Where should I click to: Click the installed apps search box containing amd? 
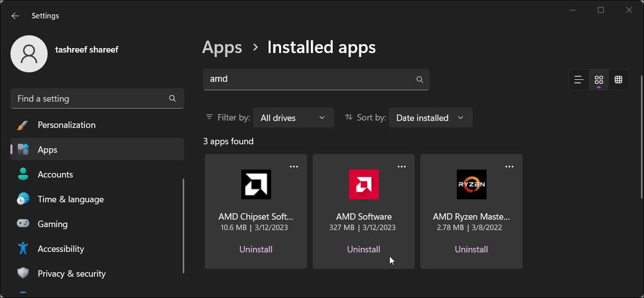(316, 79)
